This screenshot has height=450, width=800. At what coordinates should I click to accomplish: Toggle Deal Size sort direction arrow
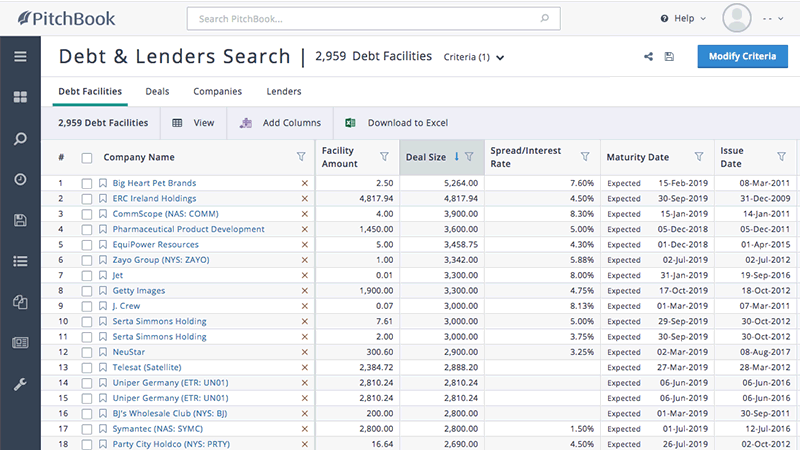click(x=457, y=157)
